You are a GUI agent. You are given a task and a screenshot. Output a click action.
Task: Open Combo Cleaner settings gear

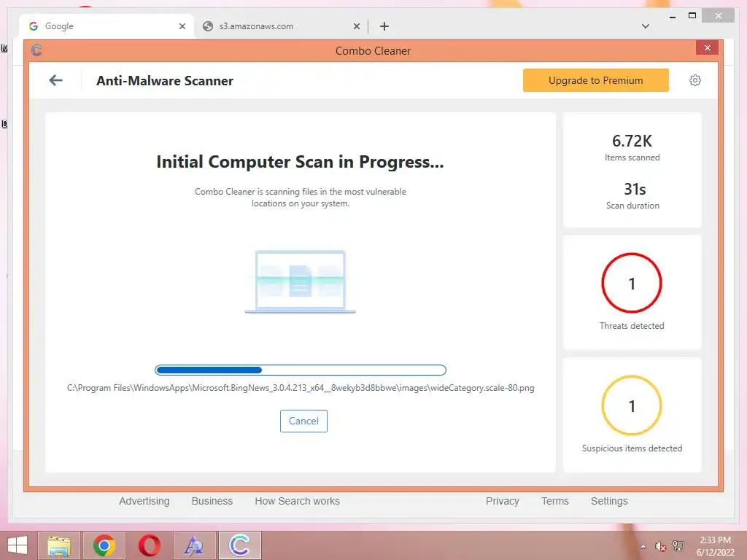coord(695,80)
